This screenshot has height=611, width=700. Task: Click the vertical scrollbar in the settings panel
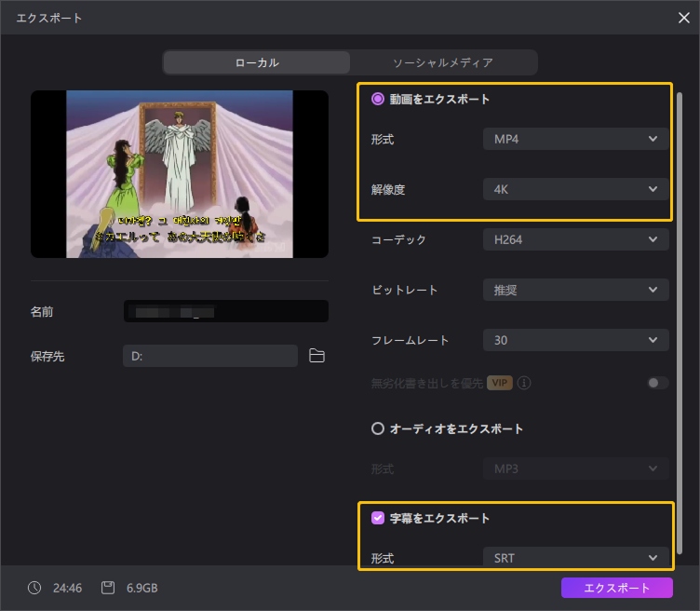tap(680, 322)
